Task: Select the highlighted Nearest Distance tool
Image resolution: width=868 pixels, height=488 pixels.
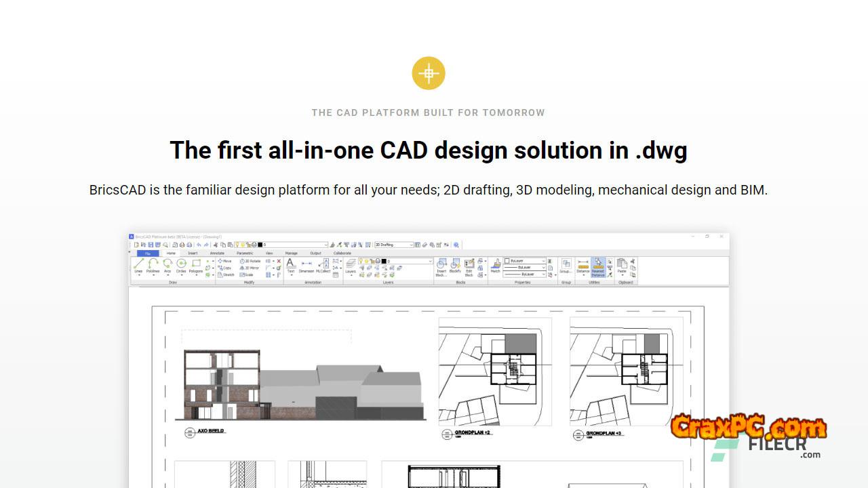Action: point(598,267)
